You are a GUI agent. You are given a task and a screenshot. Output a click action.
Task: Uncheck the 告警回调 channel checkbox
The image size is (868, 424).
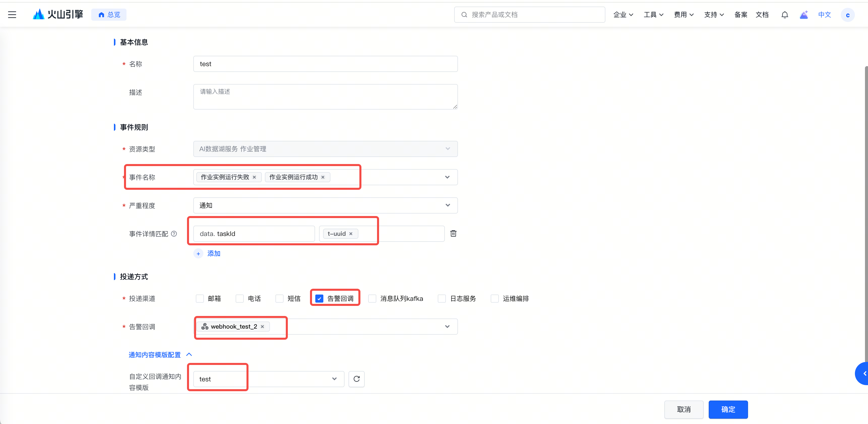coord(319,299)
